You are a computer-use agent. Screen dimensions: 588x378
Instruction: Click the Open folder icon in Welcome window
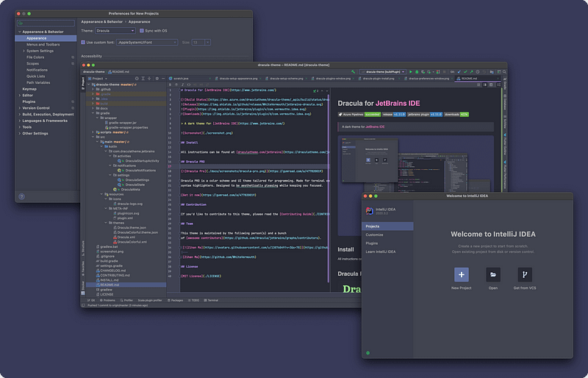pyautogui.click(x=493, y=274)
